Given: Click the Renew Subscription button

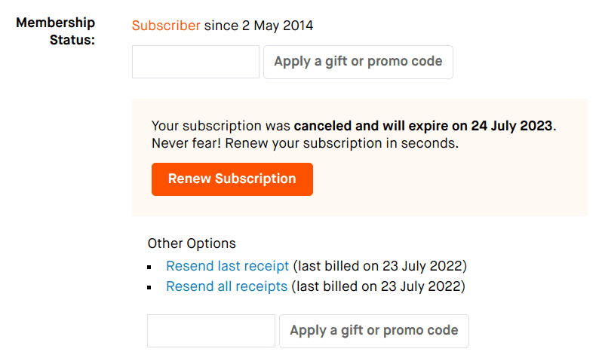Looking at the screenshot, I should click(x=232, y=179).
